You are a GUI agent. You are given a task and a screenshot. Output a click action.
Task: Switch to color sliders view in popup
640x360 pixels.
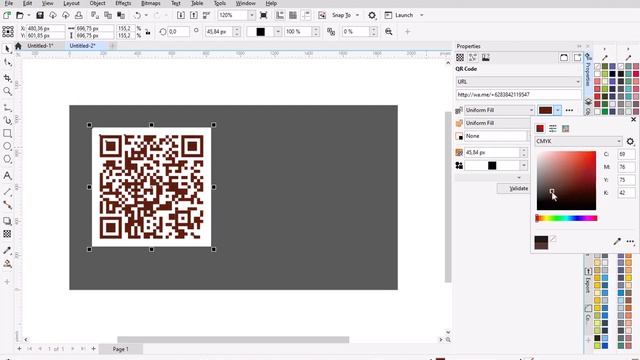(x=553, y=129)
